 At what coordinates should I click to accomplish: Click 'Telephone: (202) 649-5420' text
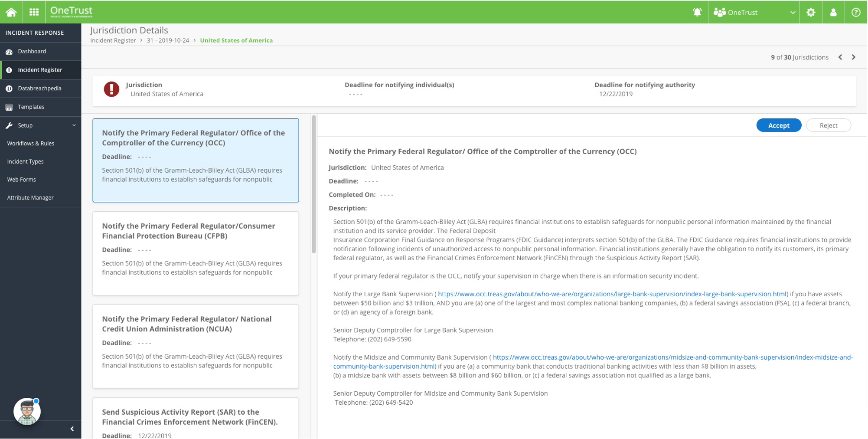coord(374,403)
